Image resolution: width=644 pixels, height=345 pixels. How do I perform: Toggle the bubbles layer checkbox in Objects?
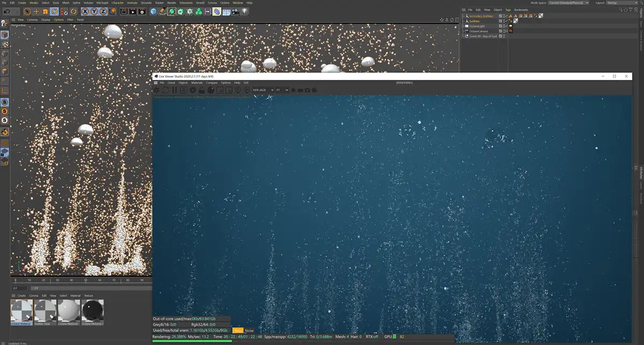point(500,21)
